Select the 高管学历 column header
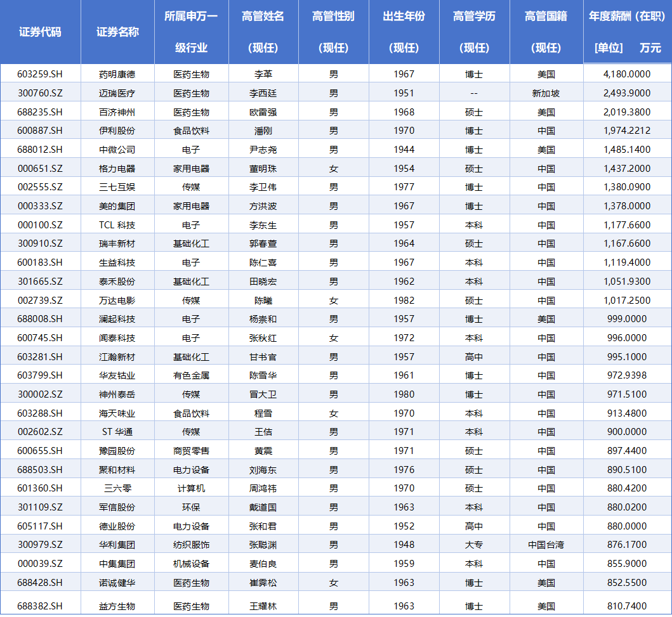672x617 pixels. coord(474,32)
